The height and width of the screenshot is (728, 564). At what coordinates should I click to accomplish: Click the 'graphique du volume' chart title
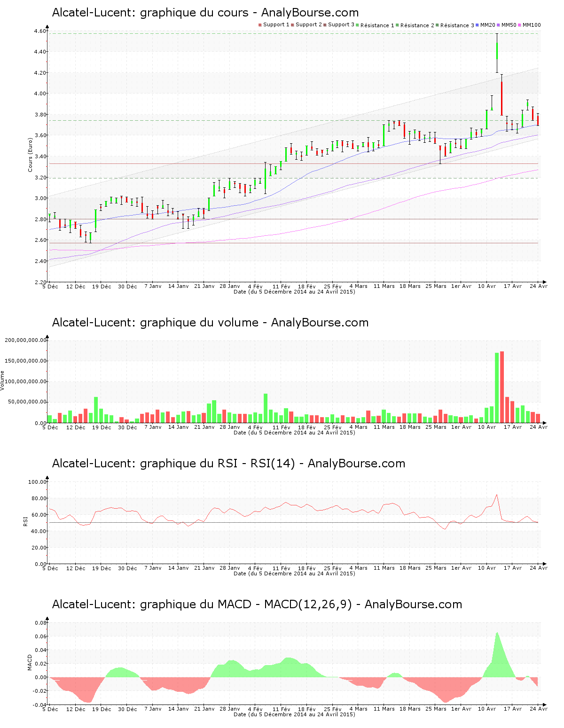210,323
